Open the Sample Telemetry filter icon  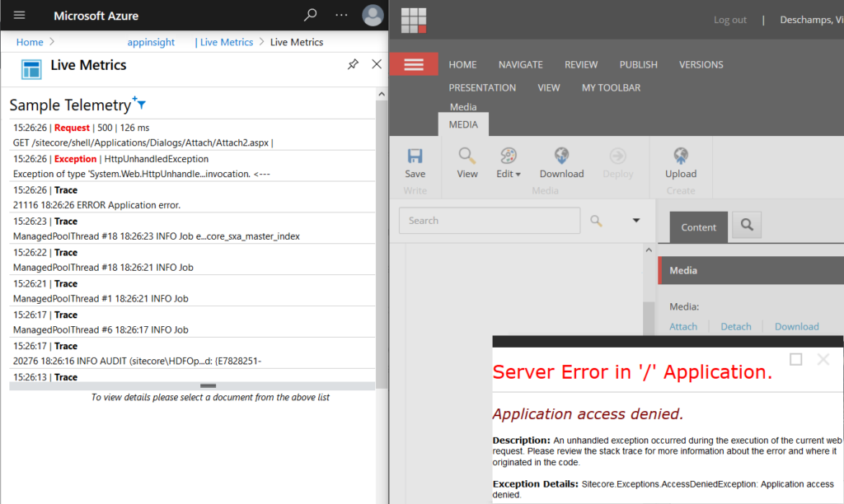tap(139, 103)
